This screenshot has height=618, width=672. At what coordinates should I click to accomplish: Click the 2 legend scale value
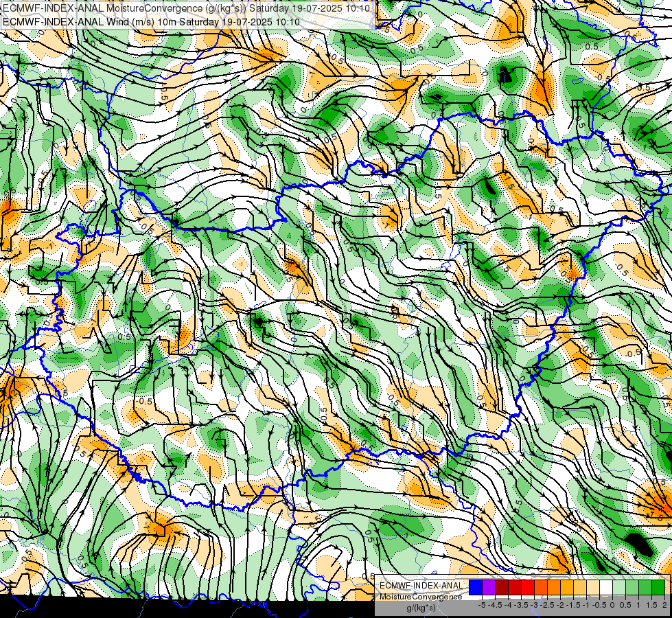(664, 605)
